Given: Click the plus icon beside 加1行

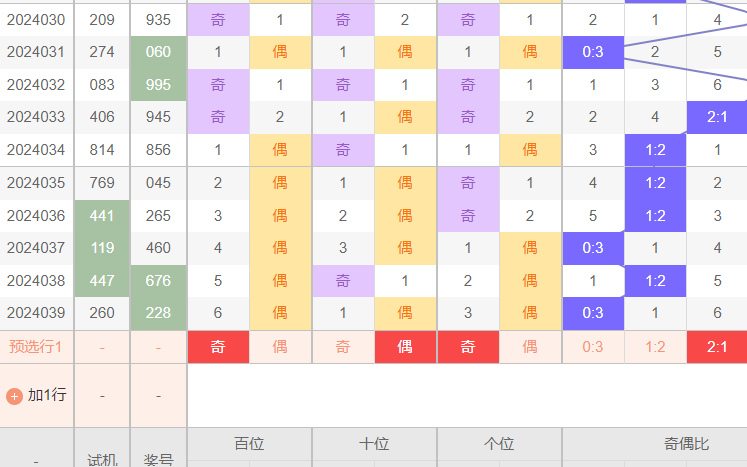Looking at the screenshot, I should pos(14,395).
